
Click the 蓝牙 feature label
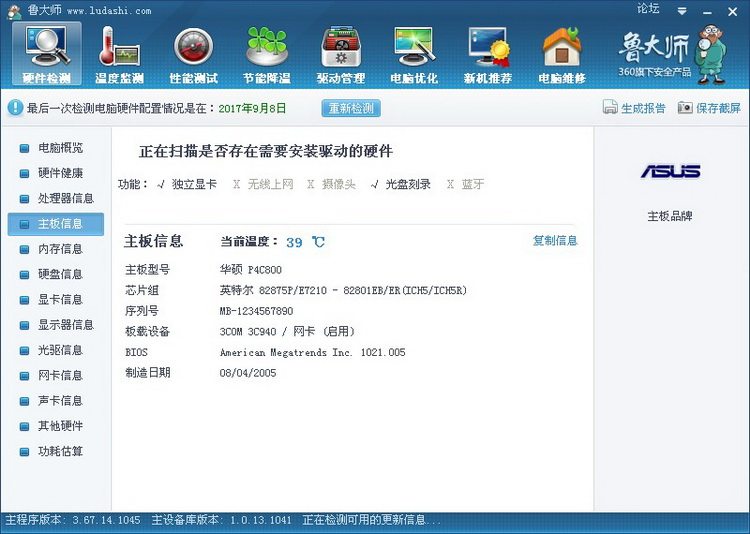click(473, 184)
